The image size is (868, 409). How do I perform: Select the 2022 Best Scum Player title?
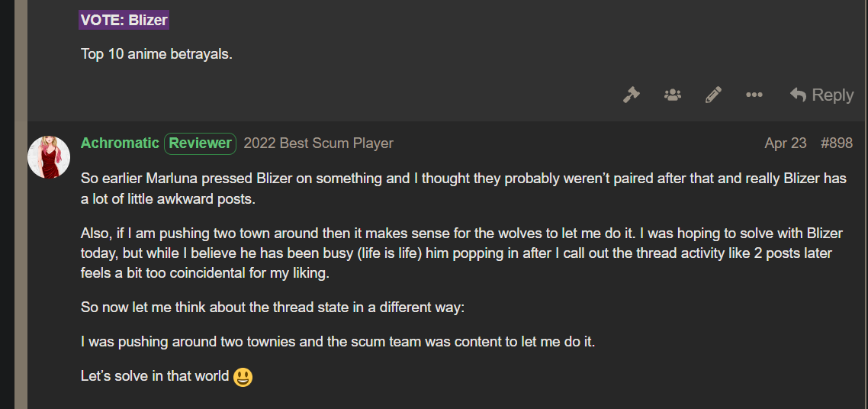coord(318,143)
